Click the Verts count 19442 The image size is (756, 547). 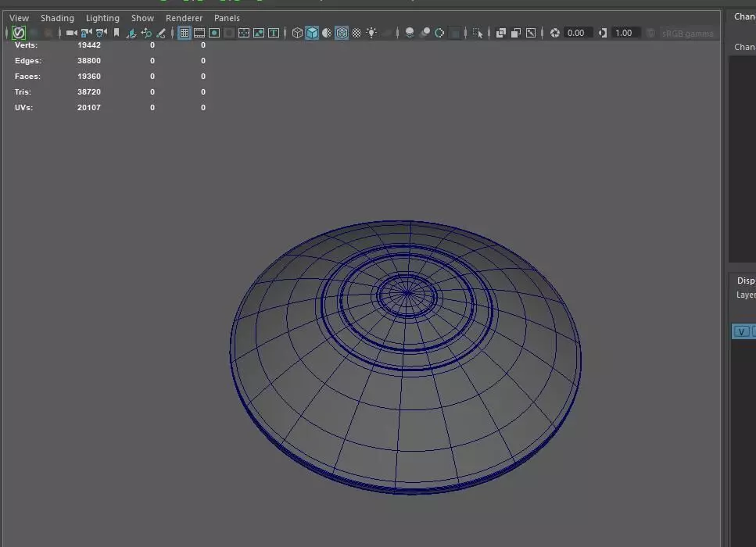point(88,45)
